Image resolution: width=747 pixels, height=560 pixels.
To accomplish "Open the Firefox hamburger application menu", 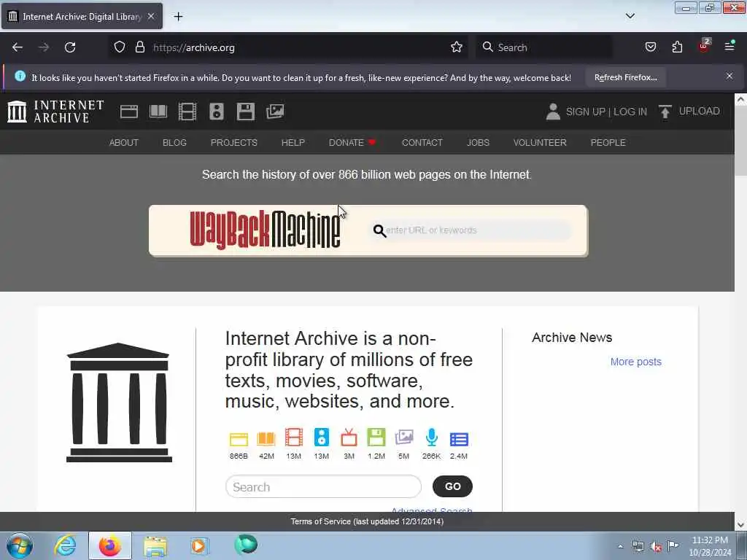I will (x=729, y=46).
